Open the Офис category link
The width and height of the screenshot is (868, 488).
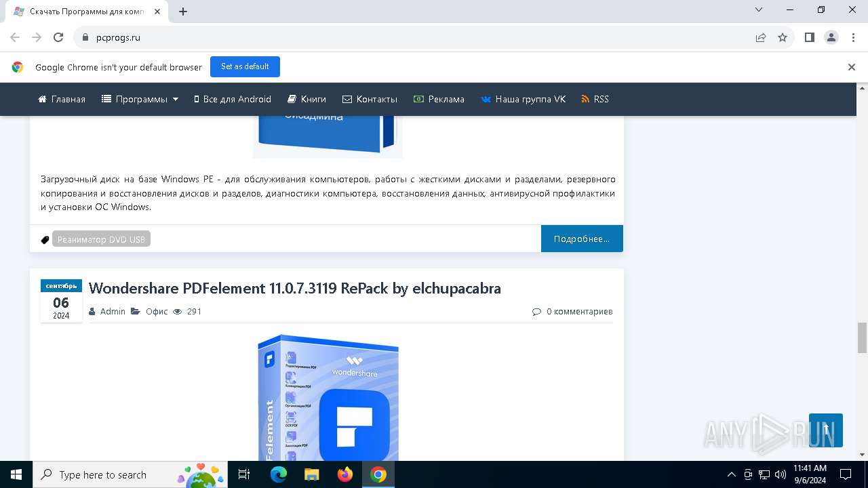click(x=157, y=311)
